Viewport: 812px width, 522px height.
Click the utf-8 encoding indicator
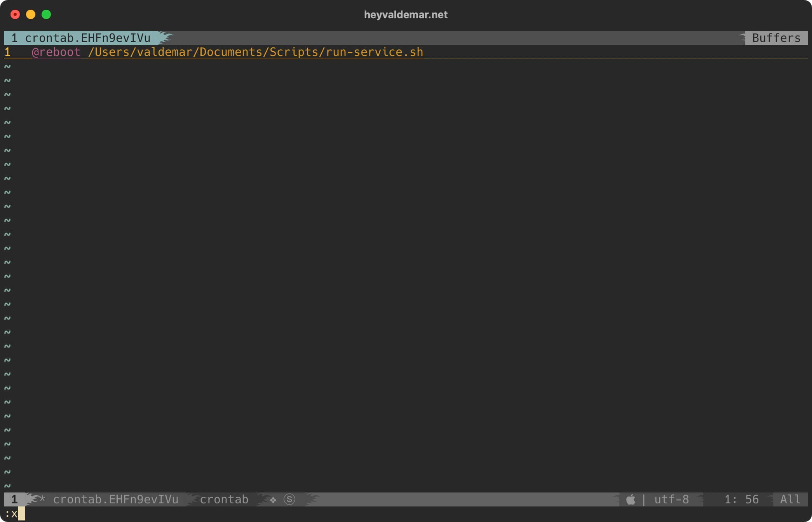672,499
